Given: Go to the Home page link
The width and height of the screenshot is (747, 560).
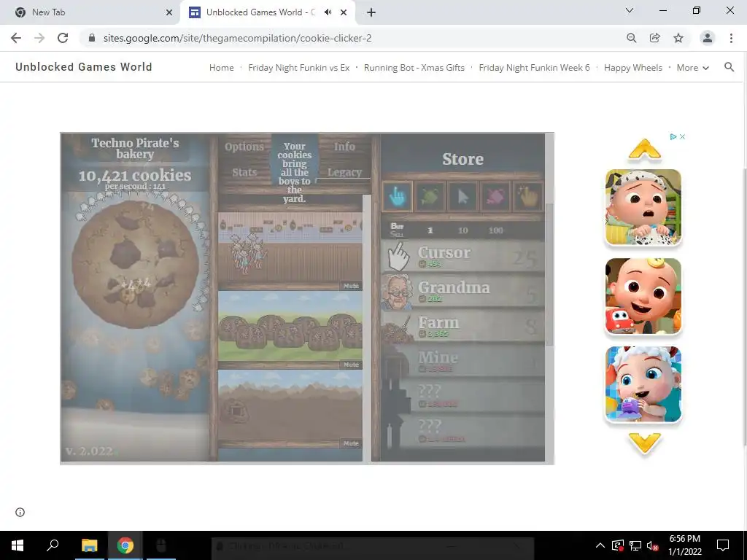Looking at the screenshot, I should (222, 68).
